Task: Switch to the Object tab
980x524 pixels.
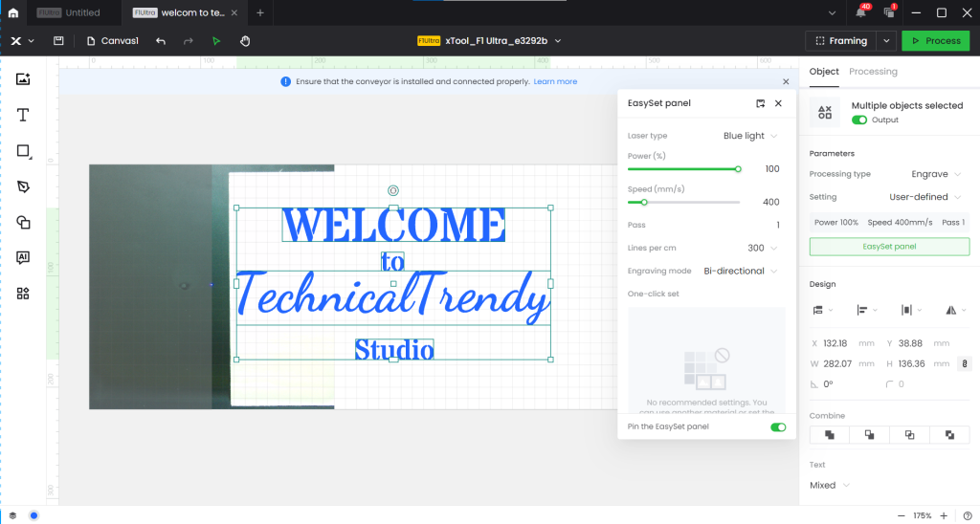Action: pos(824,71)
